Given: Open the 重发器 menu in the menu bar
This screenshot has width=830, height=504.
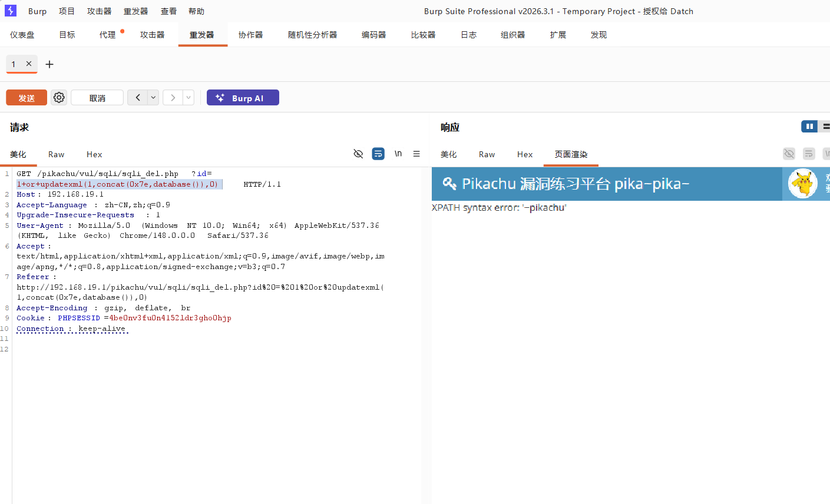Looking at the screenshot, I should tap(135, 11).
